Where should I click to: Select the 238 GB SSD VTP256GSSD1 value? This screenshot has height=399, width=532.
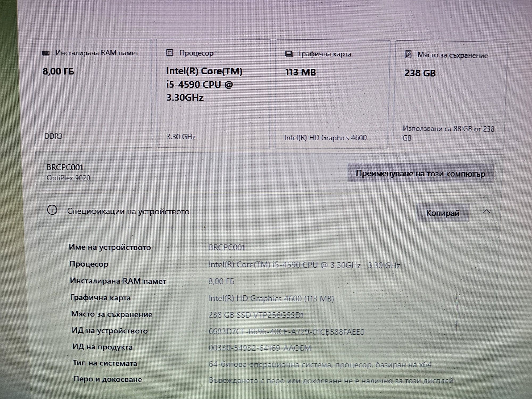pyautogui.click(x=256, y=315)
